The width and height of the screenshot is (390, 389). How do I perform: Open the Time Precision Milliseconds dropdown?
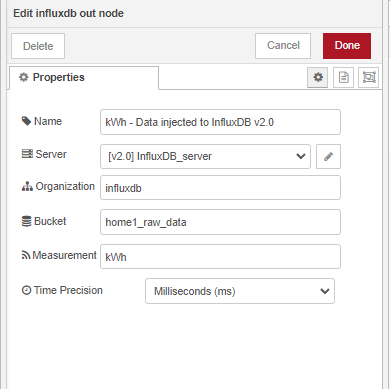[x=240, y=291]
